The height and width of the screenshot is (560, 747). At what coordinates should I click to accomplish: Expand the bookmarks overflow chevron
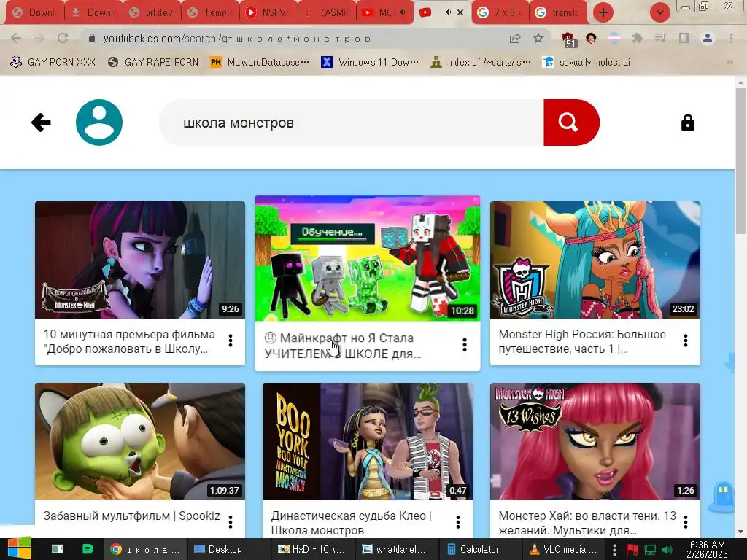point(729,62)
